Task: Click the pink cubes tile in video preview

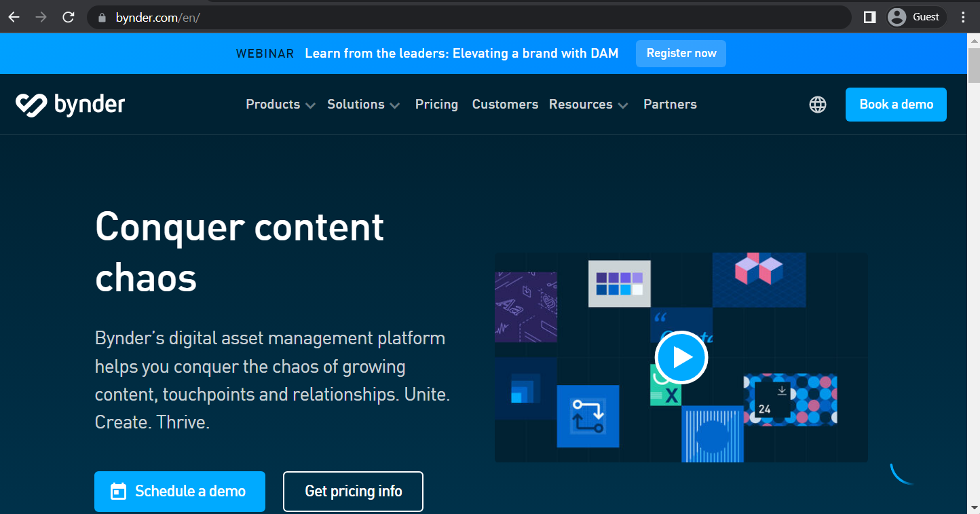Action: (759, 280)
